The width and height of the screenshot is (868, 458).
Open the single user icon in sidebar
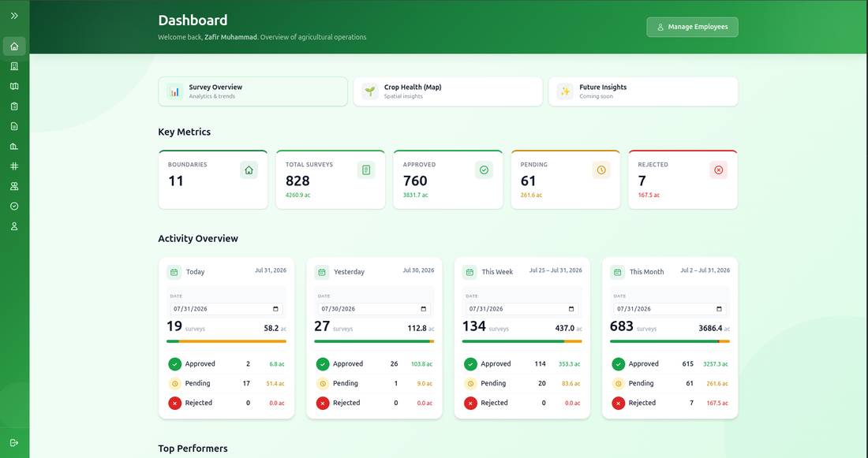click(x=14, y=226)
